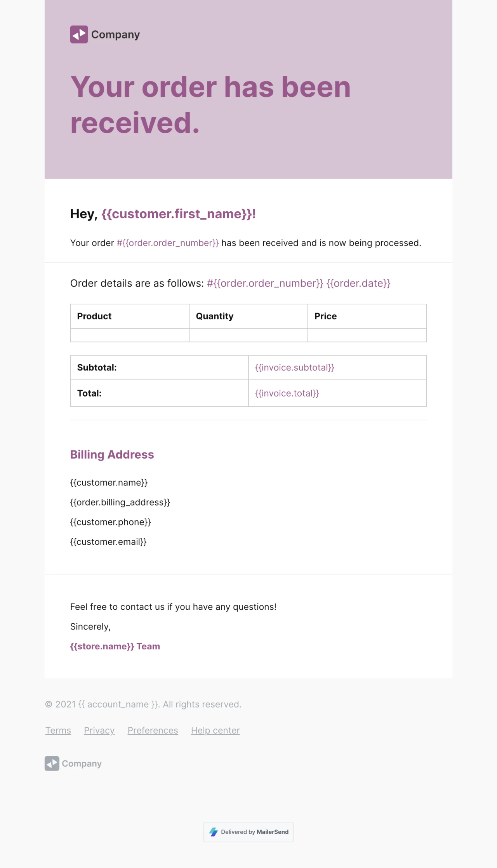
Task: Open the Terms link
Action: click(58, 731)
